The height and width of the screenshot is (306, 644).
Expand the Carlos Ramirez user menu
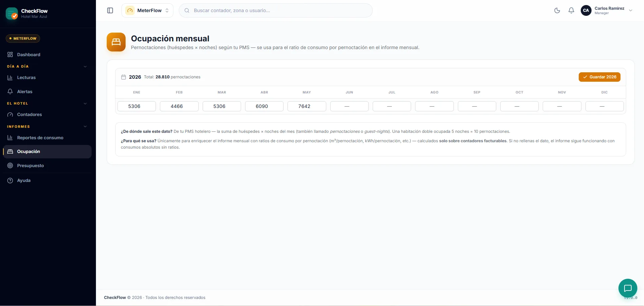click(x=631, y=10)
